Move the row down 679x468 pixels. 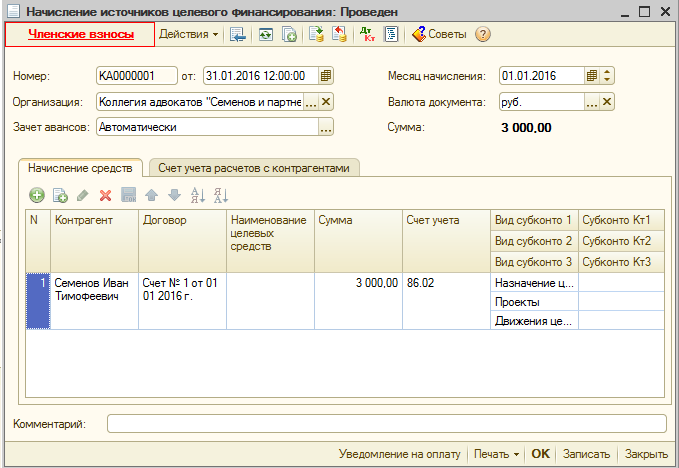(175, 195)
